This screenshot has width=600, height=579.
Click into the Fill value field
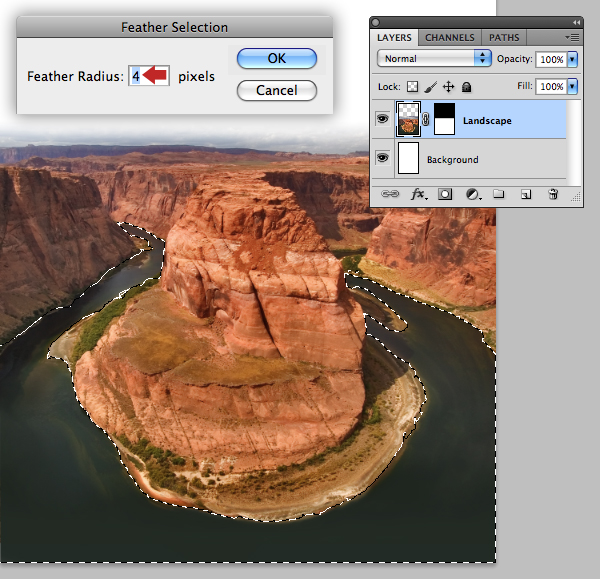coord(551,86)
